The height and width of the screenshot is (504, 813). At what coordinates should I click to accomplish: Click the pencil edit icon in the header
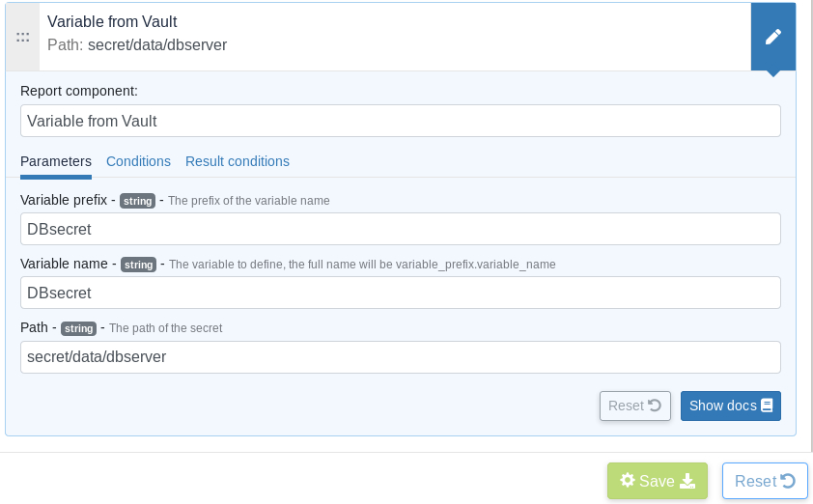[773, 37]
